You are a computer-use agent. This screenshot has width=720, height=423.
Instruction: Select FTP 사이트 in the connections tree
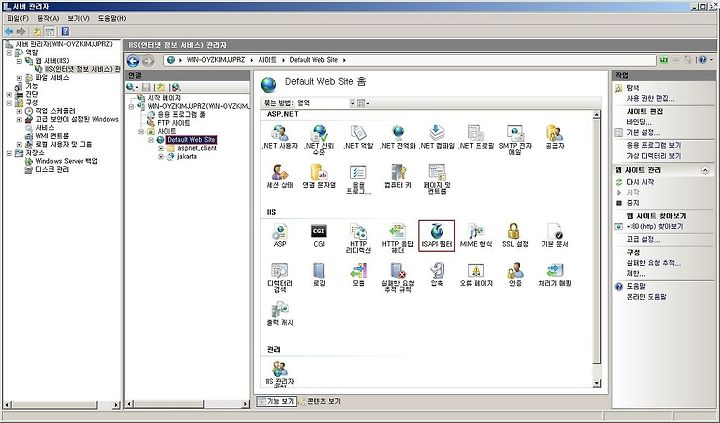[x=173, y=123]
